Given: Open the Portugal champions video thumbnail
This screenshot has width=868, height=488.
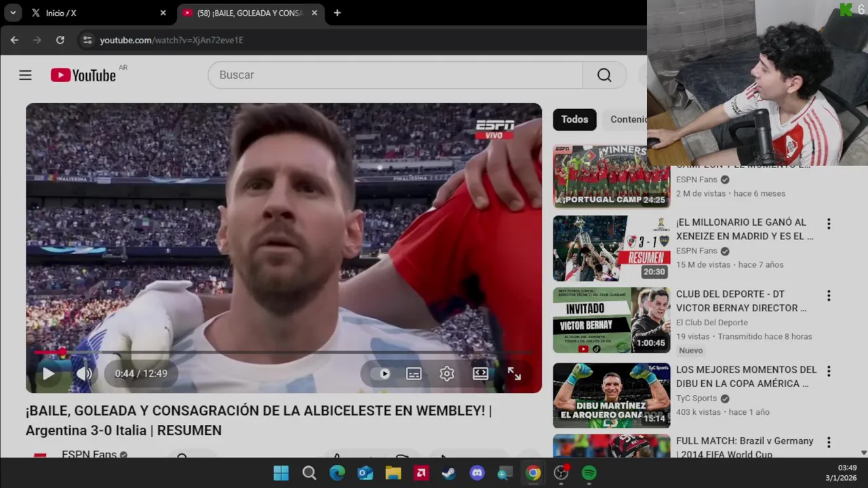Looking at the screenshot, I should (611, 175).
